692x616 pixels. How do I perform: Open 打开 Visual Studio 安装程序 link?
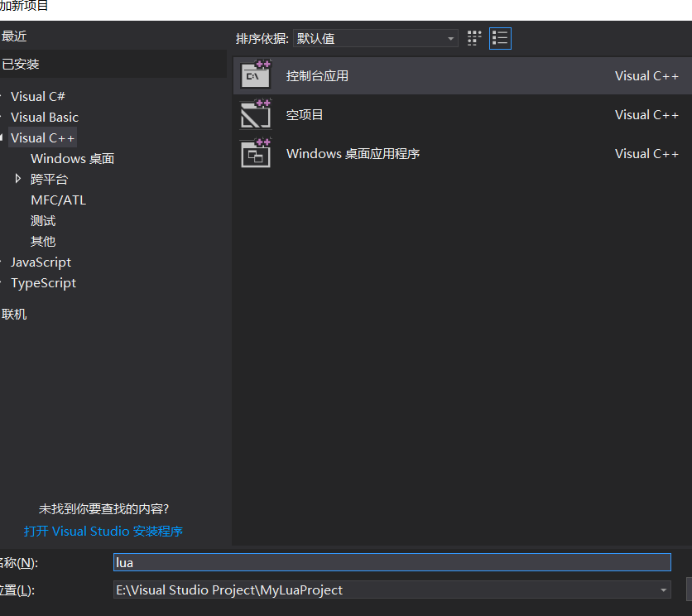click(103, 531)
